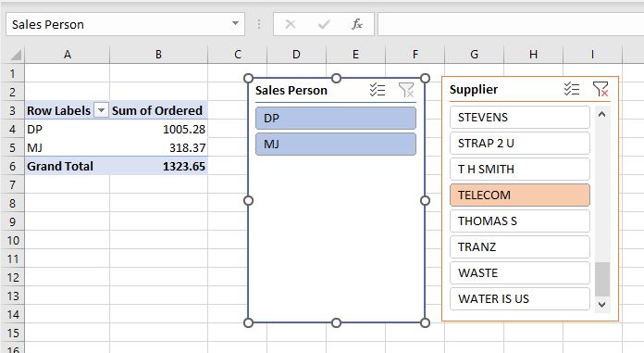Select column G header
The width and height of the screenshot is (644, 353).
tap(474, 55)
